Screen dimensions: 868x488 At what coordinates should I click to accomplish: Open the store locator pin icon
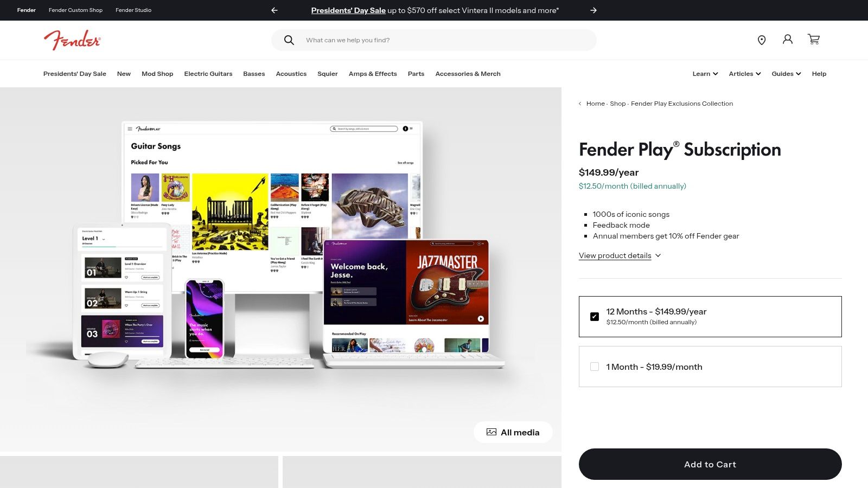pyautogui.click(x=762, y=40)
